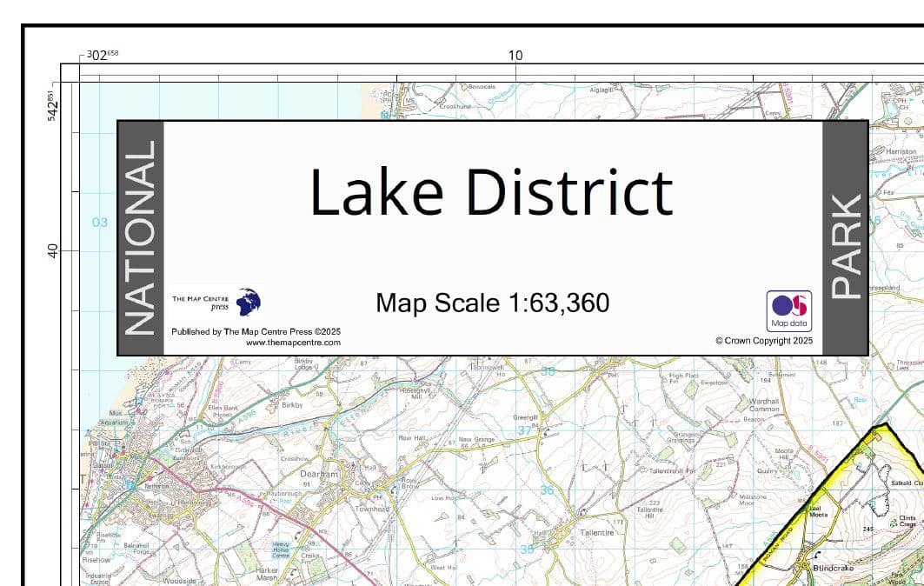This screenshot has width=924, height=586.
Task: Click the vertical NATIONAL banner
Action: pyautogui.click(x=141, y=237)
